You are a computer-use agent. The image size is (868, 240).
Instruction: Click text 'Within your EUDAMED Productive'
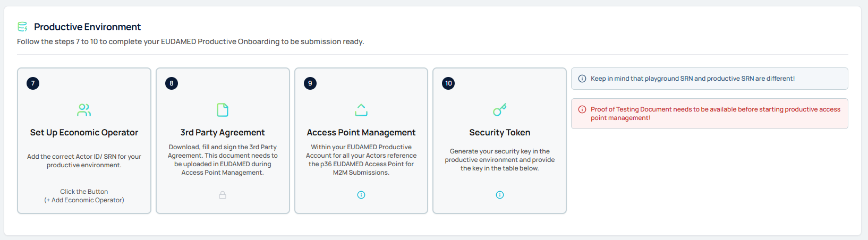tap(361, 147)
